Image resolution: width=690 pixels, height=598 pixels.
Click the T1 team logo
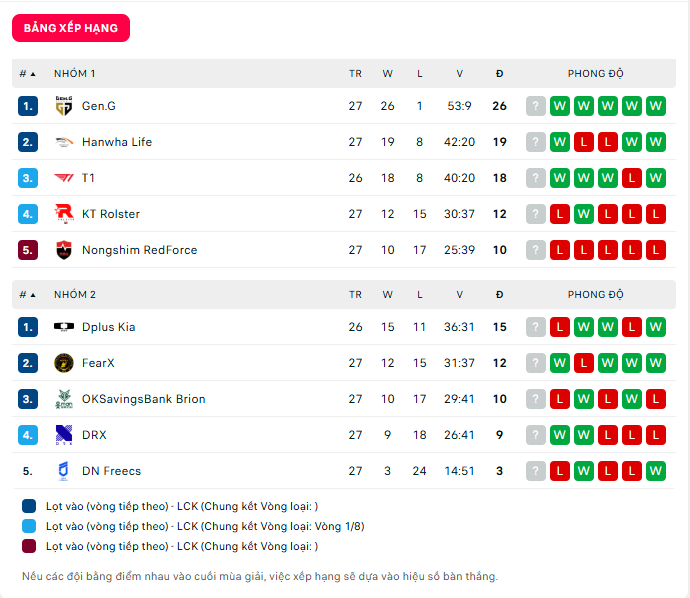click(x=64, y=178)
